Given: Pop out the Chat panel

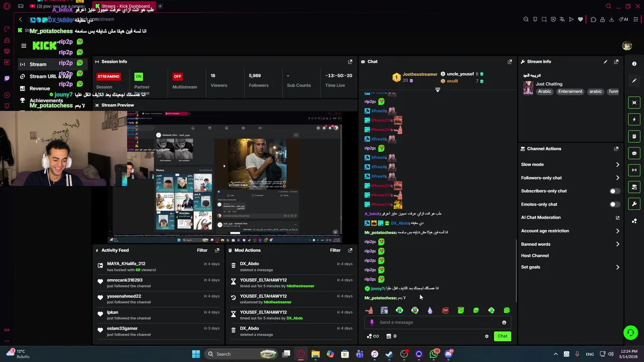Looking at the screenshot, I should [510, 62].
